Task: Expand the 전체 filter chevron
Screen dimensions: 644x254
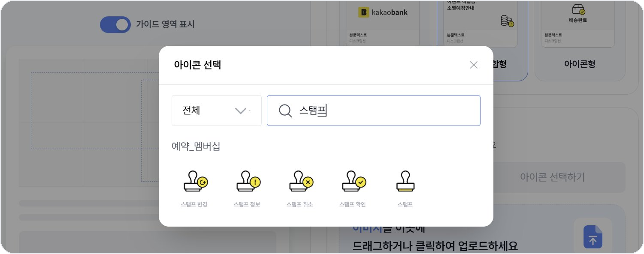Action: 240,111
